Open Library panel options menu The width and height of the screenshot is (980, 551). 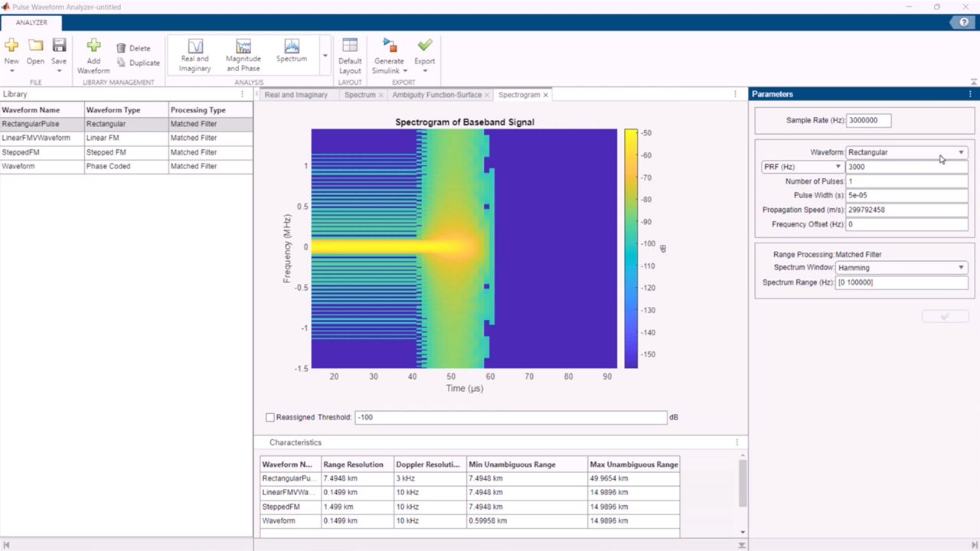(243, 94)
